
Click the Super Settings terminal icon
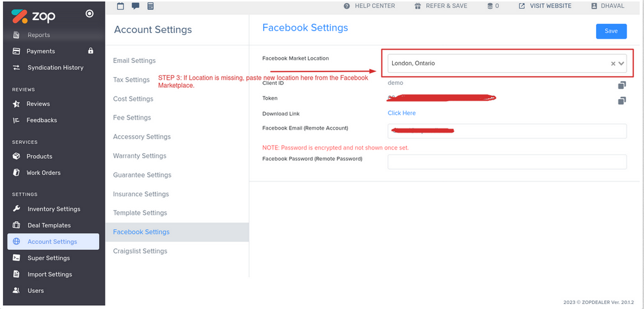click(x=16, y=258)
